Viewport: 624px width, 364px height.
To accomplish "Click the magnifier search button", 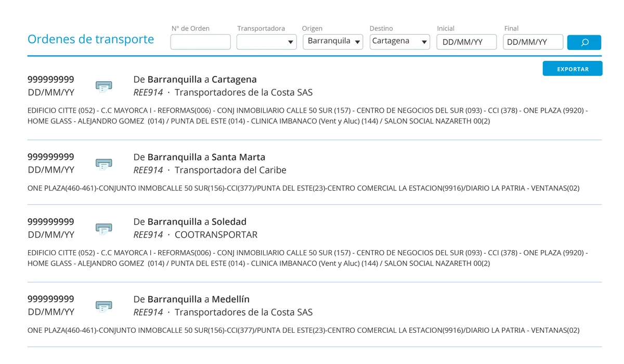I will [584, 42].
